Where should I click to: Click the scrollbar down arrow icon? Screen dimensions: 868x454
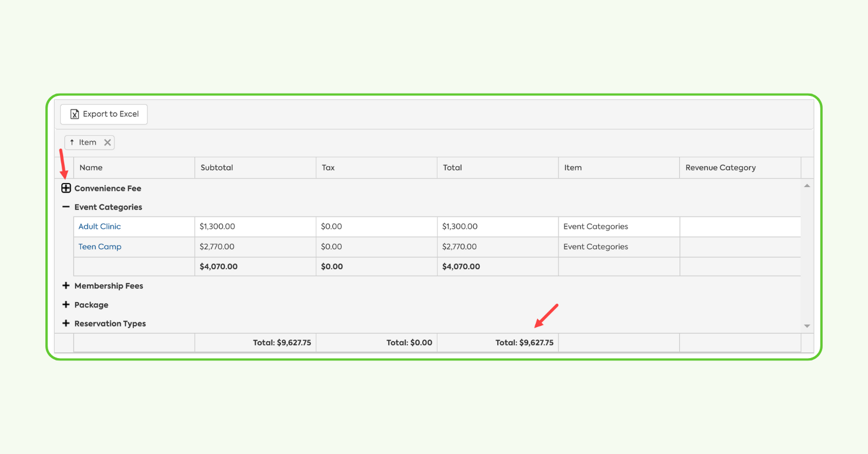point(807,326)
